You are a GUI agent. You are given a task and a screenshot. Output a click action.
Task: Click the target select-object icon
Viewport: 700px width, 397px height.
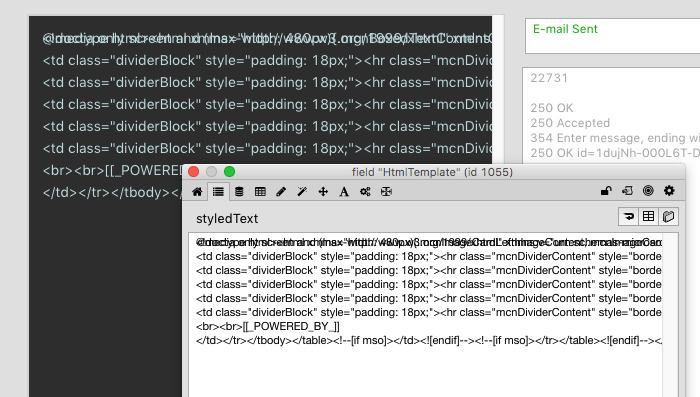pos(648,191)
